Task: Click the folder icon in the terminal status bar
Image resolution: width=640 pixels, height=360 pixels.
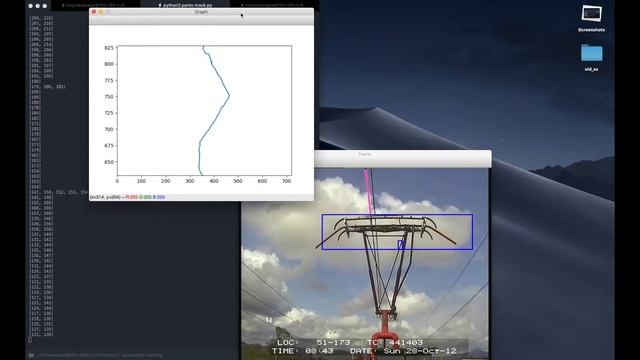Action: coord(31,356)
